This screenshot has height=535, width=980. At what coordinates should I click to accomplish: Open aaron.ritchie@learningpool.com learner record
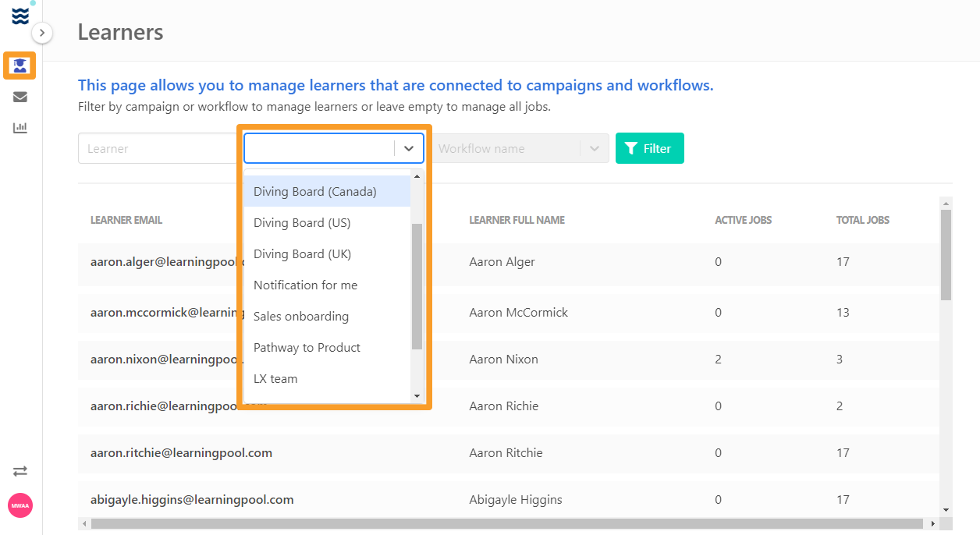181,452
